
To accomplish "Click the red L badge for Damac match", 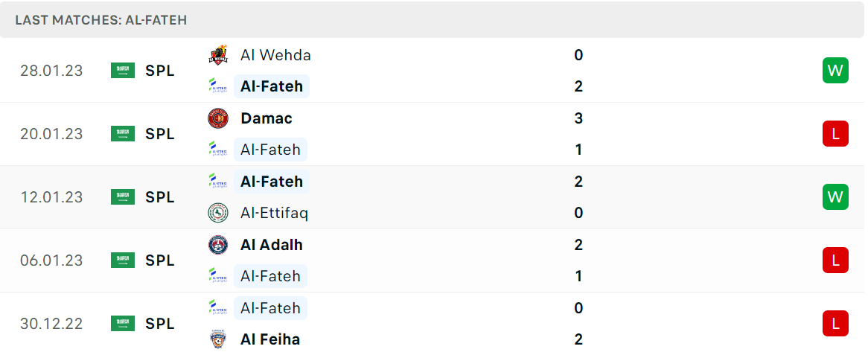I will click(835, 134).
